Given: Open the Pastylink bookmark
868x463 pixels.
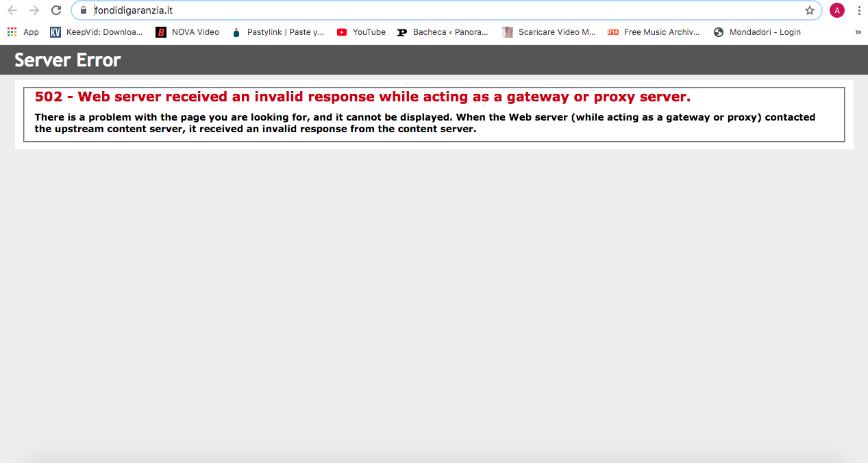Looking at the screenshot, I should tap(277, 32).
